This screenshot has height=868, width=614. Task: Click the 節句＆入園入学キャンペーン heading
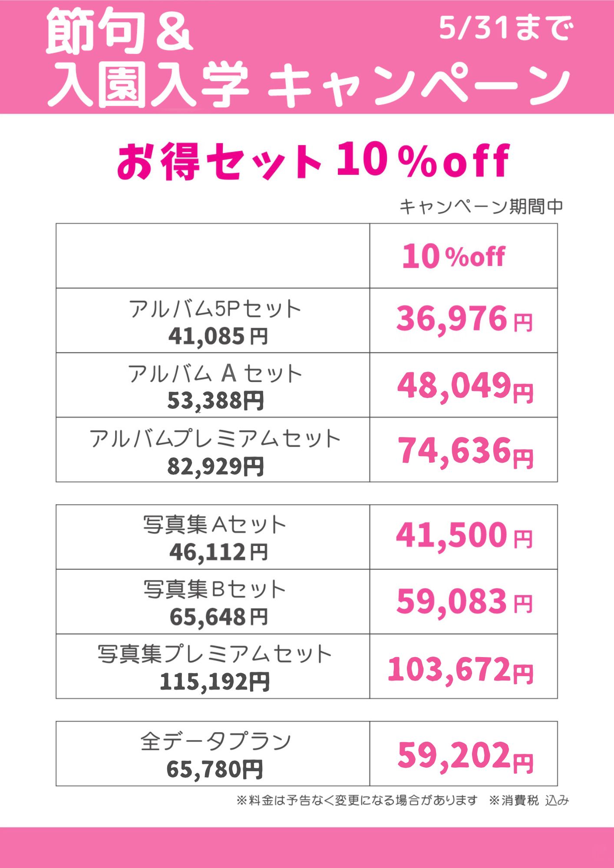[x=307, y=58]
